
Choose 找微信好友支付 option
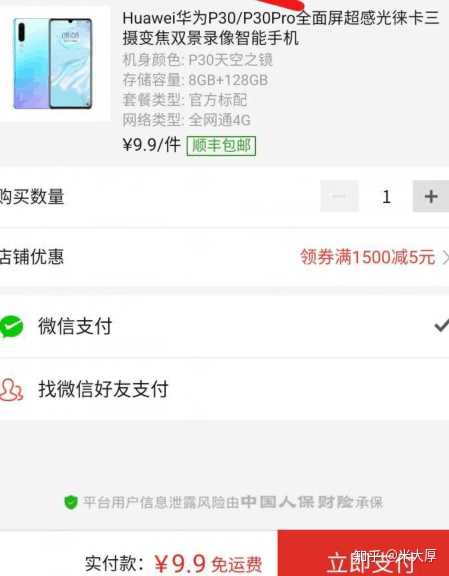(x=224, y=389)
